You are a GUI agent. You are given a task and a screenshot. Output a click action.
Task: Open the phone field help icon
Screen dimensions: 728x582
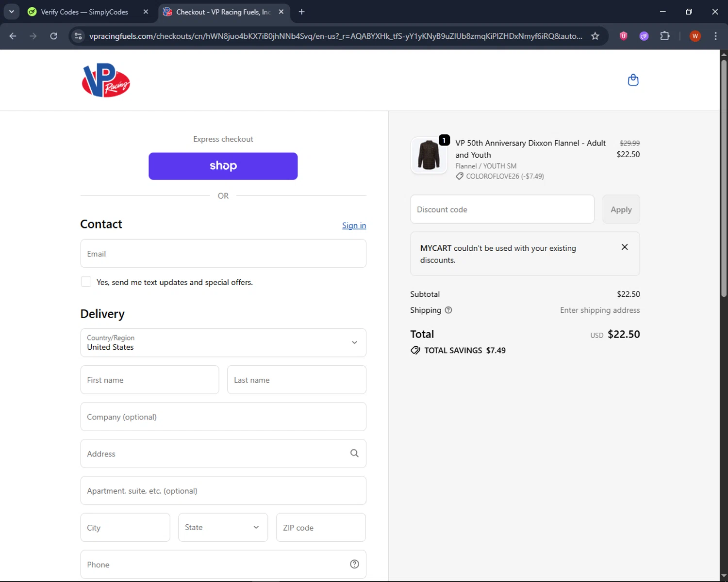354,564
